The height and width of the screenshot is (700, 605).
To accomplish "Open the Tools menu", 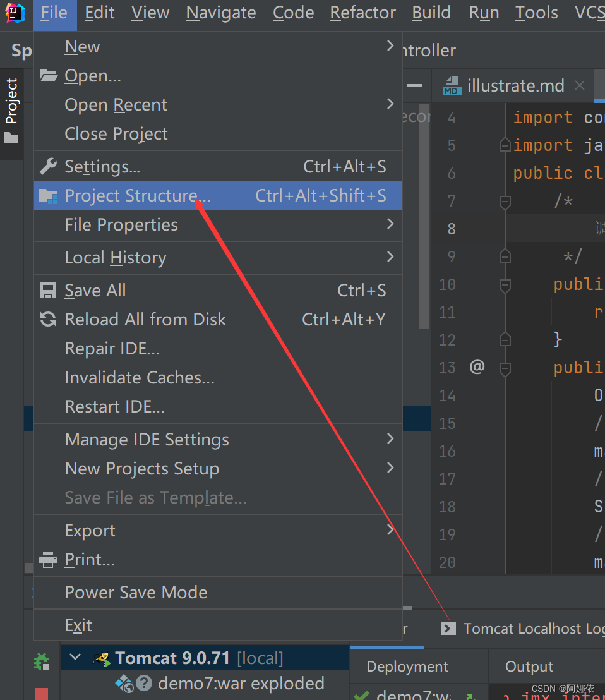I will click(536, 13).
